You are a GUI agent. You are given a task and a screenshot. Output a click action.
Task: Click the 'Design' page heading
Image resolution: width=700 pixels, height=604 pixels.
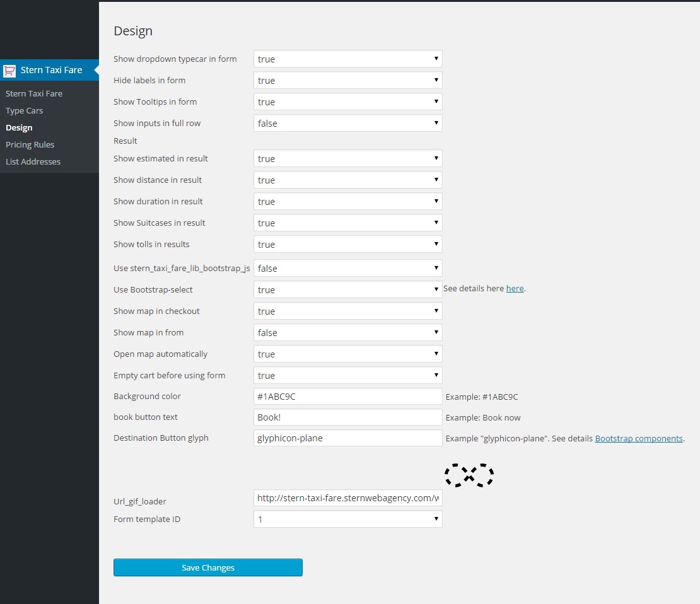pos(133,31)
